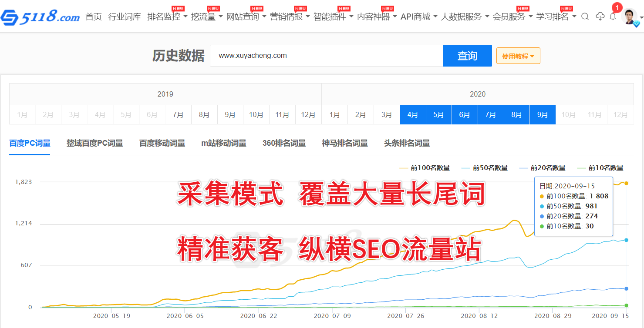This screenshot has width=644, height=328.
Task: Click the user profile avatar
Action: 629,17
